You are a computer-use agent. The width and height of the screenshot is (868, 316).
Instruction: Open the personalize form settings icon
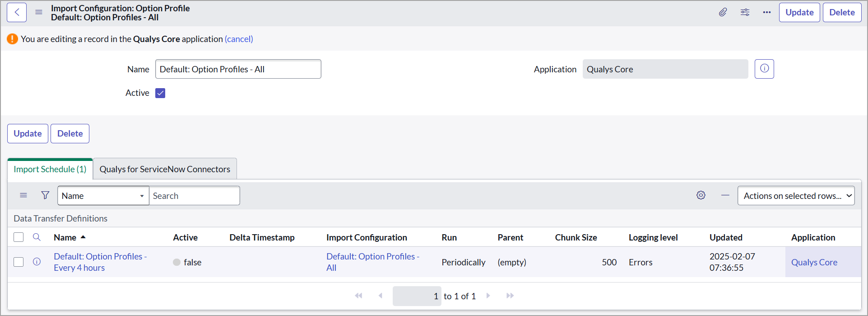pos(745,13)
